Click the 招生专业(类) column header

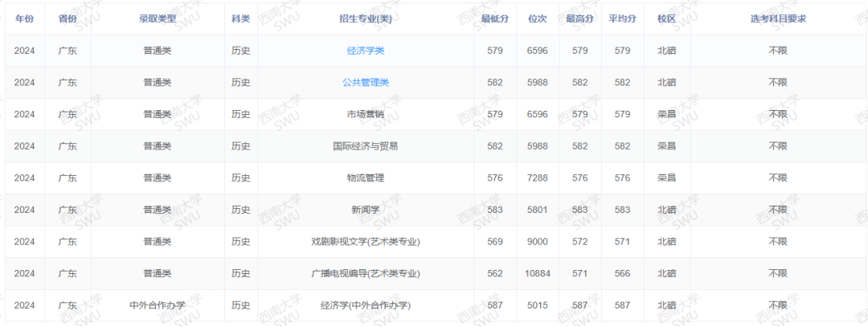366,18
